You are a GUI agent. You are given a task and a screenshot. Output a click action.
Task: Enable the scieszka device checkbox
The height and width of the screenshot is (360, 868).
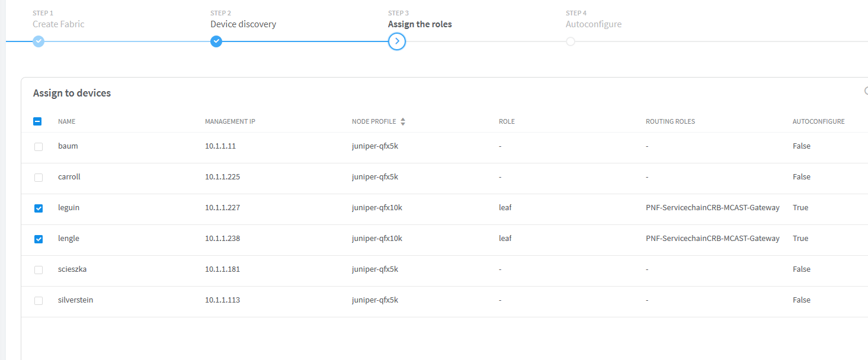click(x=39, y=269)
